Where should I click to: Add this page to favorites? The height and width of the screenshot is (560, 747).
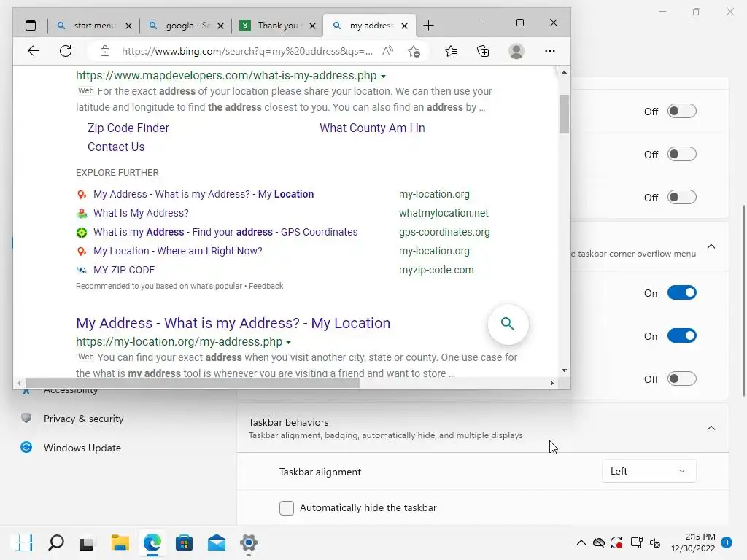[414, 51]
